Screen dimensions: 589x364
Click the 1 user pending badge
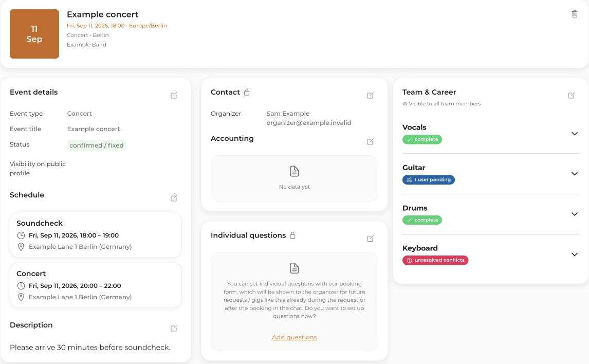pos(429,180)
